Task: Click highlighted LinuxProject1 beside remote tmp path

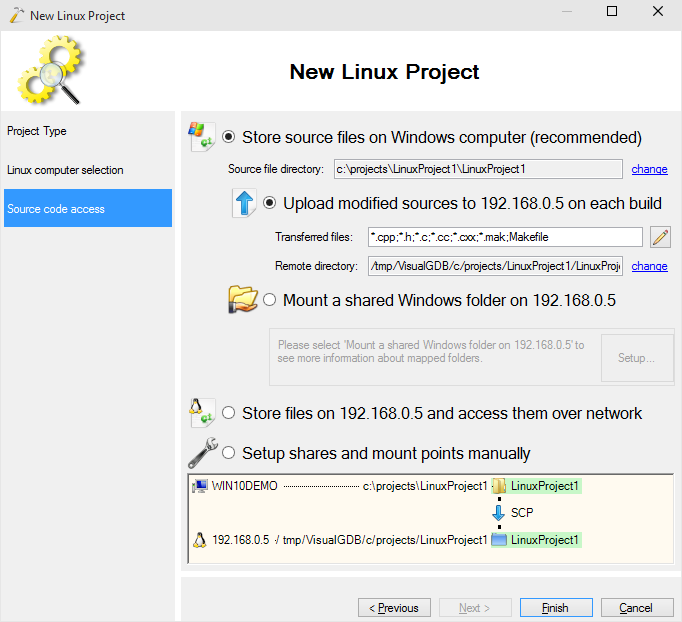Action: [x=545, y=540]
